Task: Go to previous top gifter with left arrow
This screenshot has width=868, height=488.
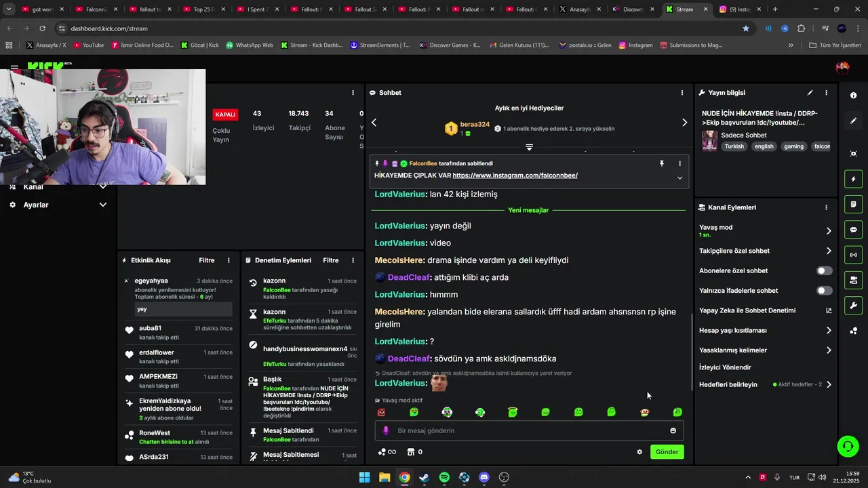Action: coord(374,123)
